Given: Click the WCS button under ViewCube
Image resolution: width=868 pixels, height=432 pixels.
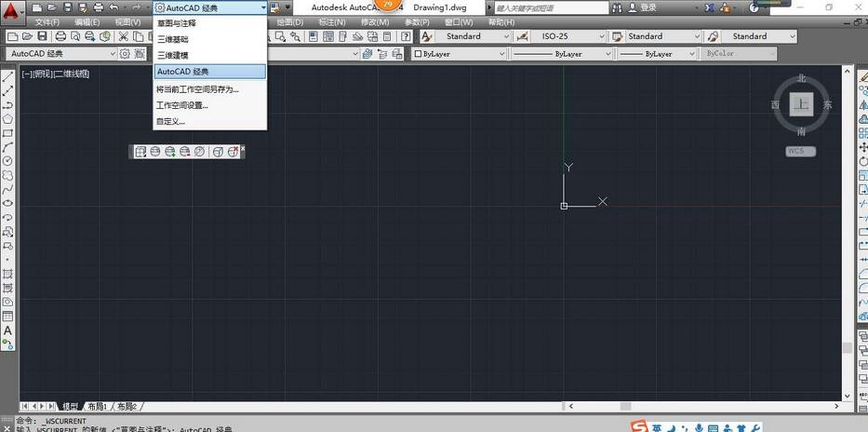Looking at the screenshot, I should pyautogui.click(x=800, y=151).
